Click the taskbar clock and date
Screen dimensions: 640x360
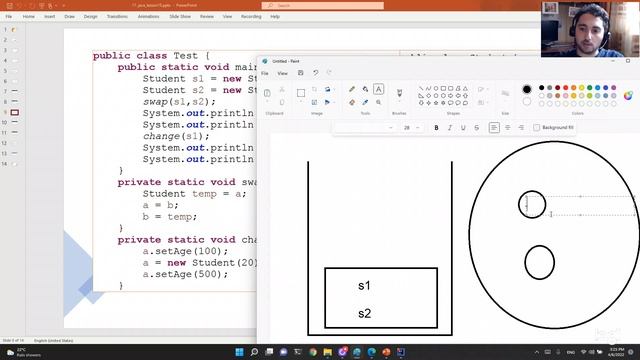click(x=616, y=352)
